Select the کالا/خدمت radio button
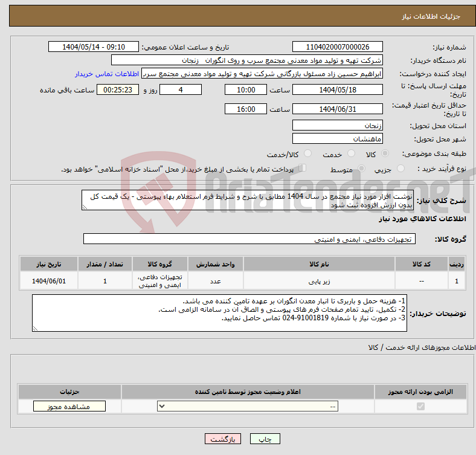The width and height of the screenshot is (476, 455). click(x=308, y=153)
